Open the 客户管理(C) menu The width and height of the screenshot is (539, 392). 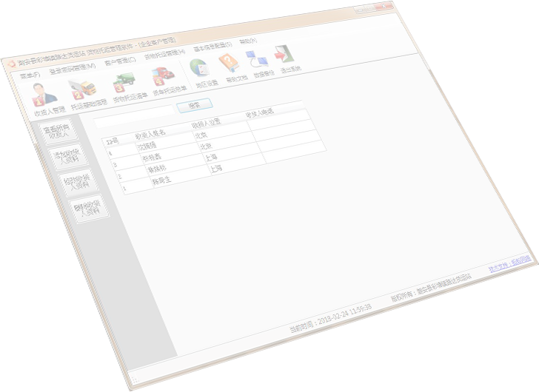click(x=120, y=62)
